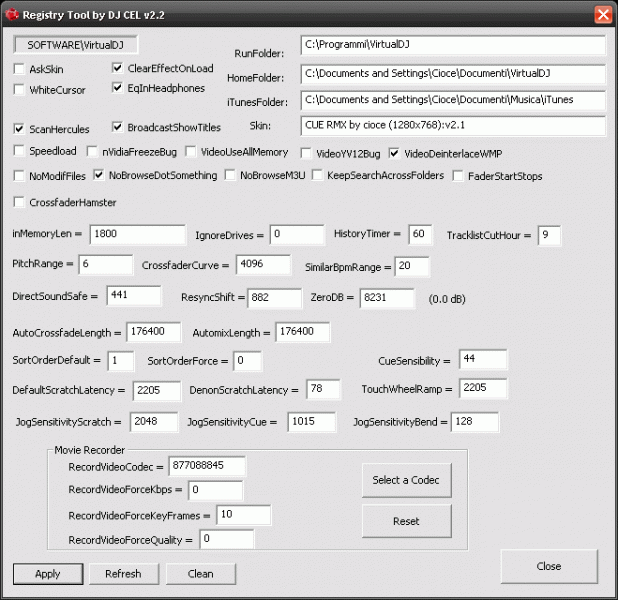
Task: Tick the Speedload checkbox
Action: coord(19,151)
